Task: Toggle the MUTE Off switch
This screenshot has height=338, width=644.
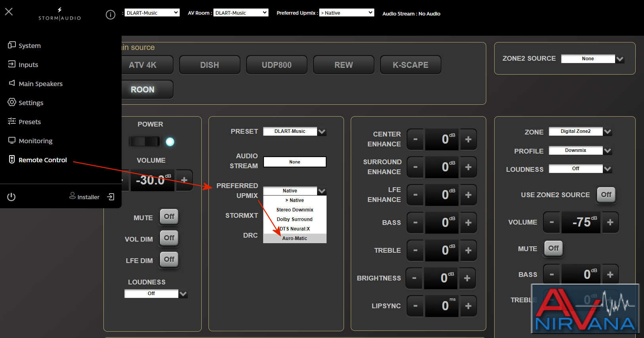Action: (169, 217)
